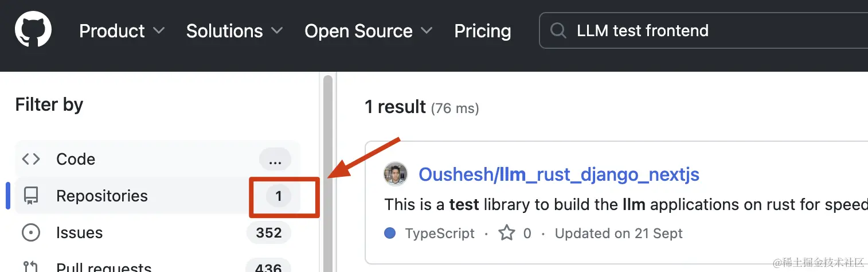Image resolution: width=868 pixels, height=272 pixels.
Task: Star the llm_rust_django_nextjs repository
Action: tap(507, 233)
